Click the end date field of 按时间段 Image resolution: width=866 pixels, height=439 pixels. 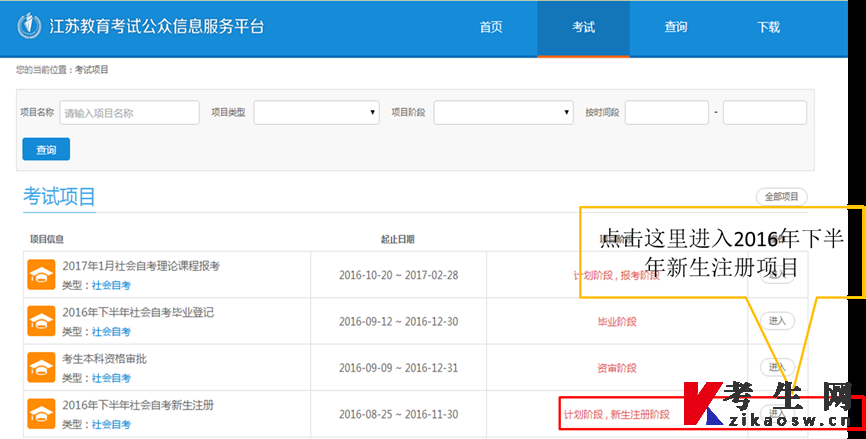coord(765,113)
